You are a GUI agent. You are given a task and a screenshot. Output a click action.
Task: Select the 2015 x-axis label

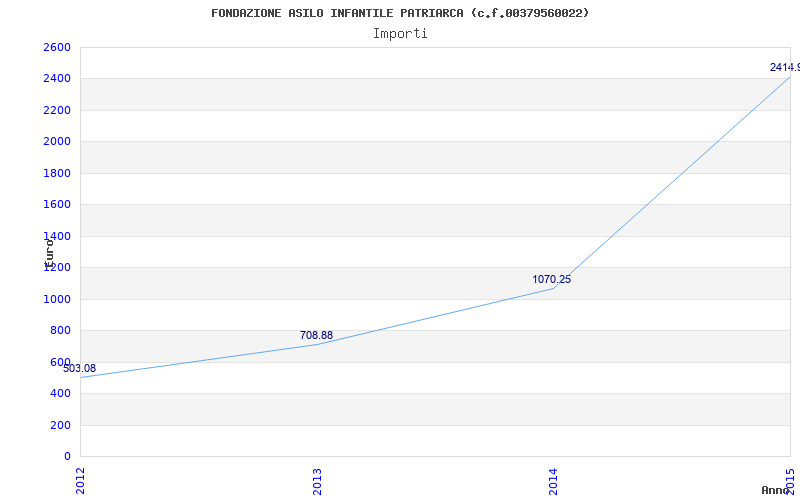point(790,481)
